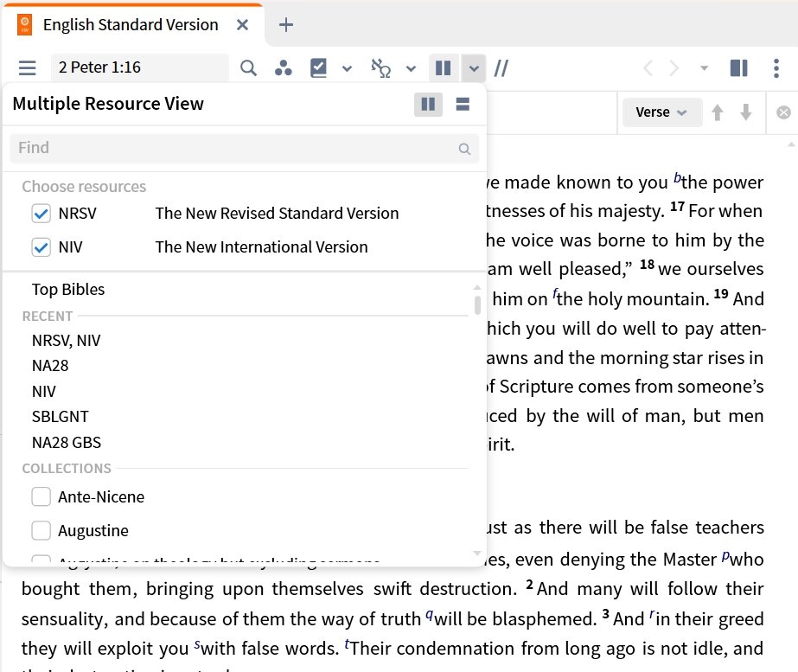Click the interlinear options icon
The height and width of the screenshot is (672, 798).
(380, 67)
